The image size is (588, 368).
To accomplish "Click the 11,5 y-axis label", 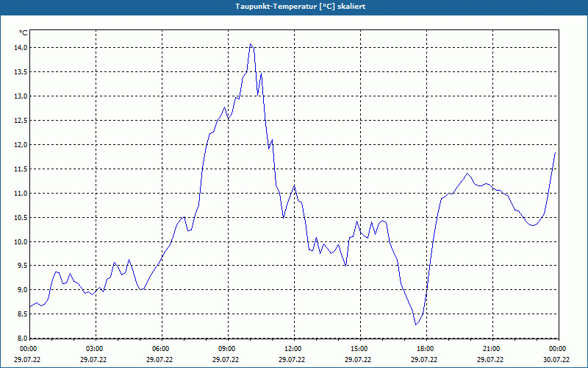I will pos(21,169).
